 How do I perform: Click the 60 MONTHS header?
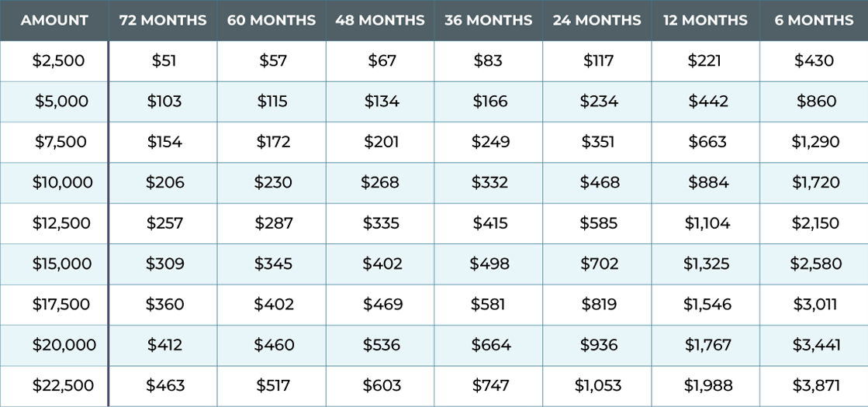271,20
